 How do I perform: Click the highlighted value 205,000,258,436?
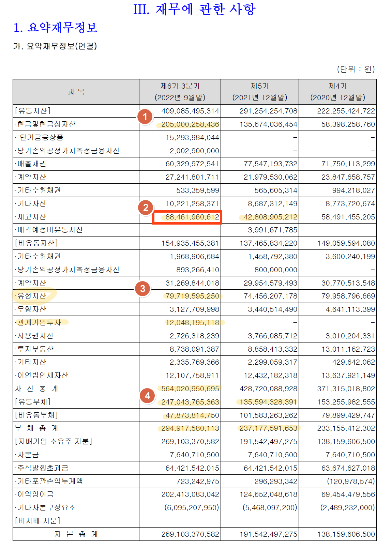coord(190,124)
